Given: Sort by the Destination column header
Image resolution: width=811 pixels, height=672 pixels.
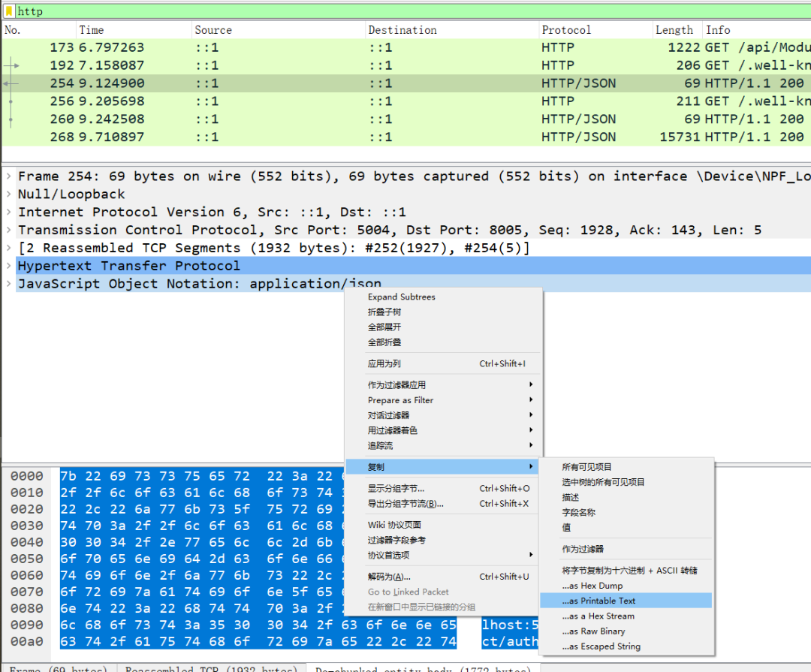Looking at the screenshot, I should coord(451,30).
